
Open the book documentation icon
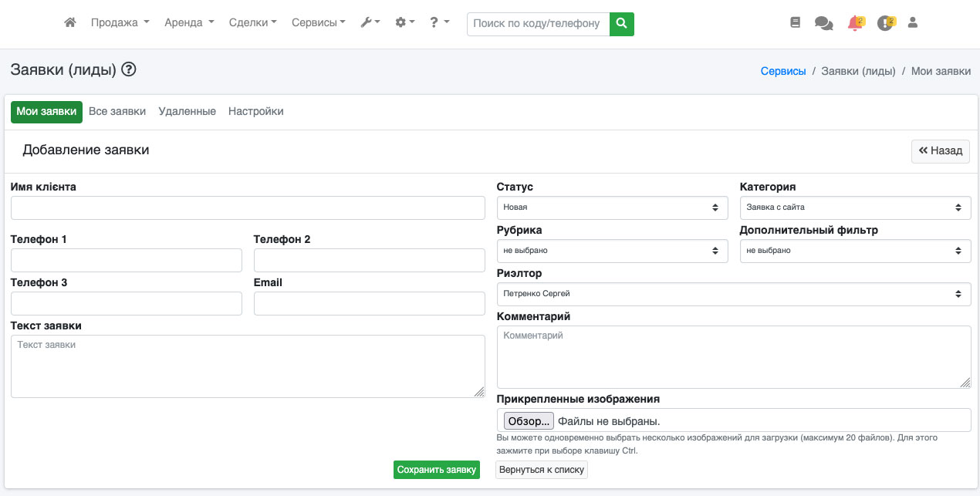pos(796,23)
